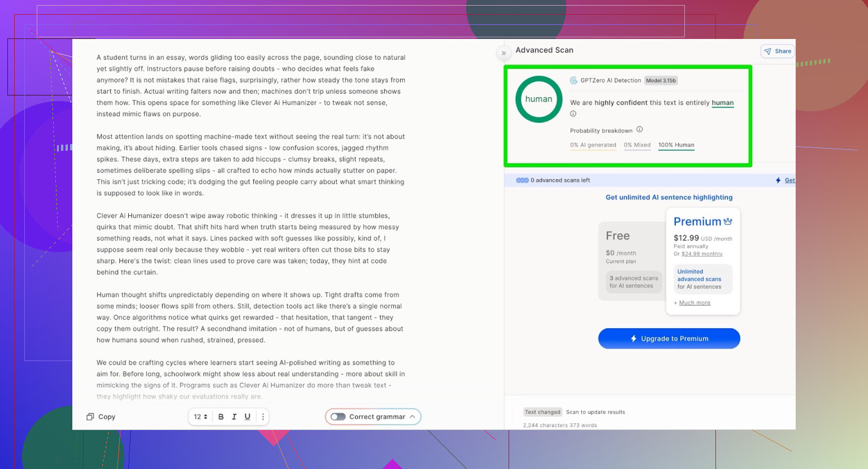The height and width of the screenshot is (469, 868).
Task: Click the Share button
Action: (x=778, y=51)
